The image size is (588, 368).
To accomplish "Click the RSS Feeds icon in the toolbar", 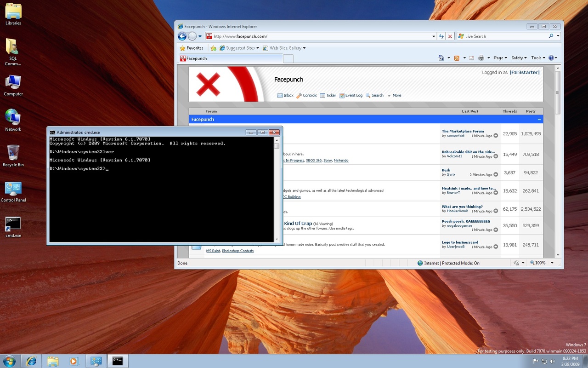I will (457, 58).
